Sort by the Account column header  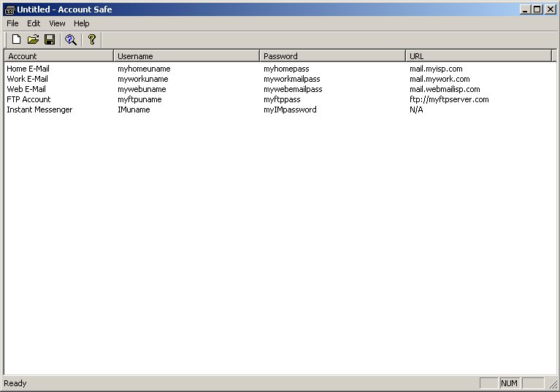click(x=59, y=56)
